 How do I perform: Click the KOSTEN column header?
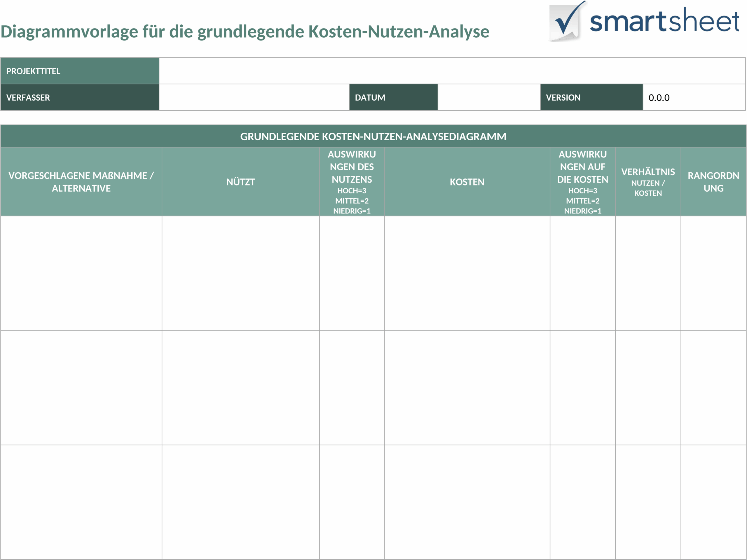click(x=467, y=182)
